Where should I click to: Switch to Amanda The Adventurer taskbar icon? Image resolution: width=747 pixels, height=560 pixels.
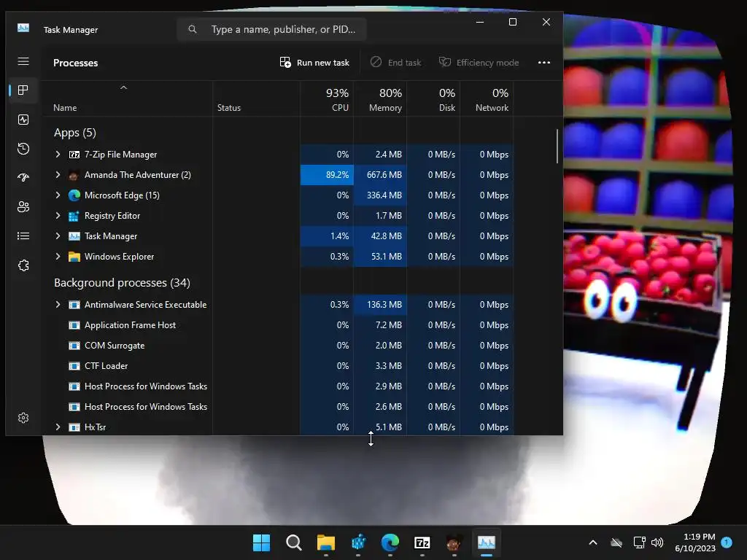(x=454, y=542)
